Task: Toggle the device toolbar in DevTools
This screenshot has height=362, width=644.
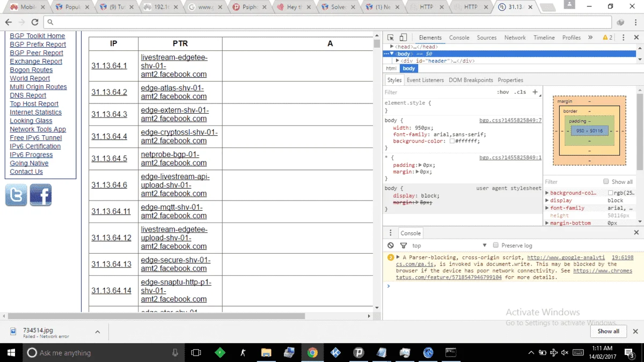Action: pos(402,38)
